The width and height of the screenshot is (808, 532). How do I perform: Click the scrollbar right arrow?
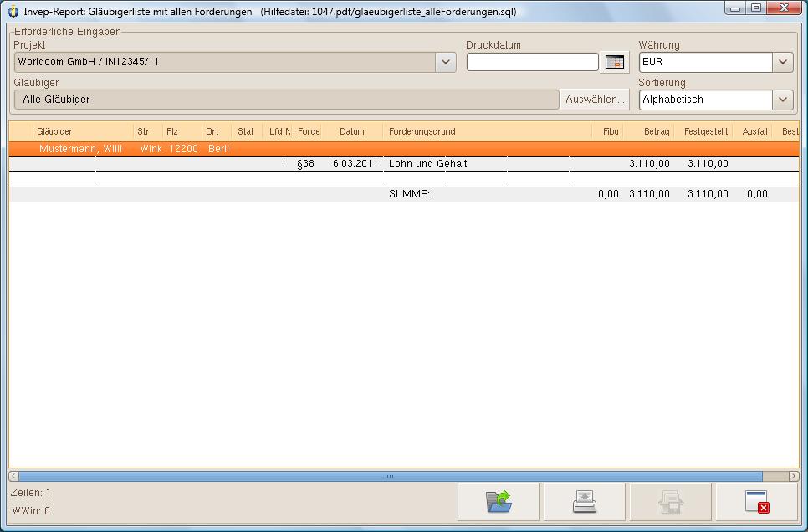794,476
